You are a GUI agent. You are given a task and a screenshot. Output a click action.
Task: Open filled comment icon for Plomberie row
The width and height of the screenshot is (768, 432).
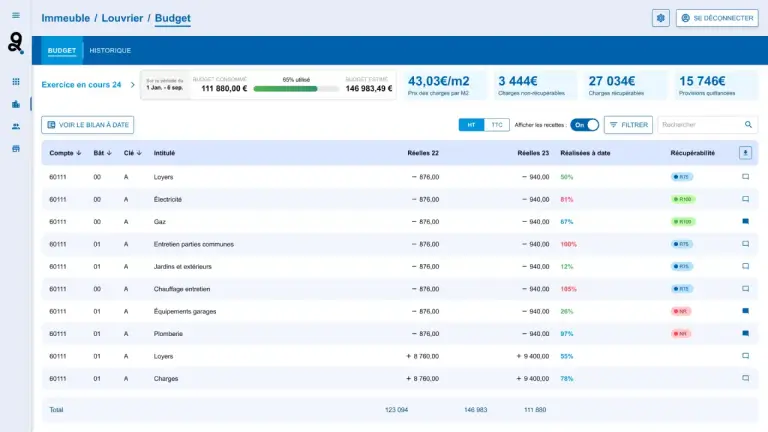coord(745,334)
